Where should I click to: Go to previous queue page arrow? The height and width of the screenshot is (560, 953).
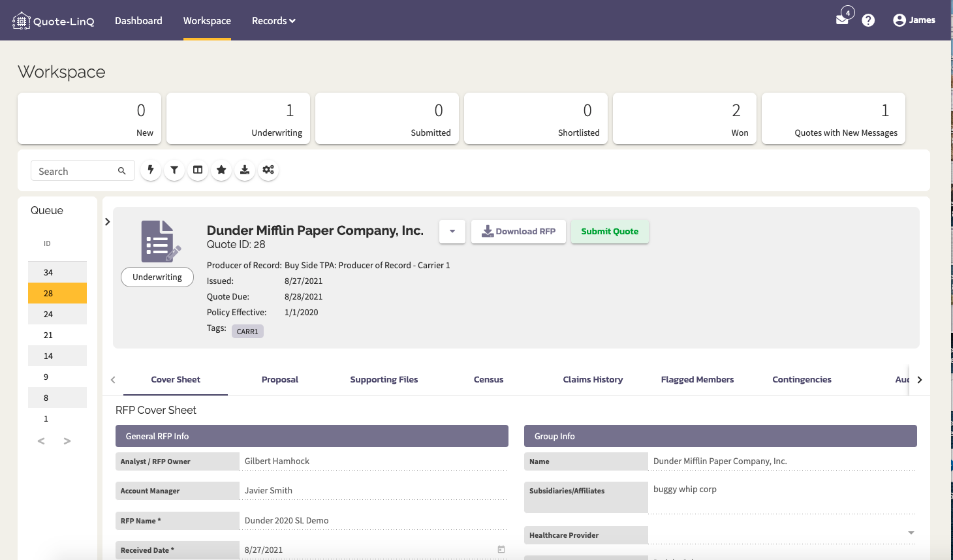(x=41, y=441)
